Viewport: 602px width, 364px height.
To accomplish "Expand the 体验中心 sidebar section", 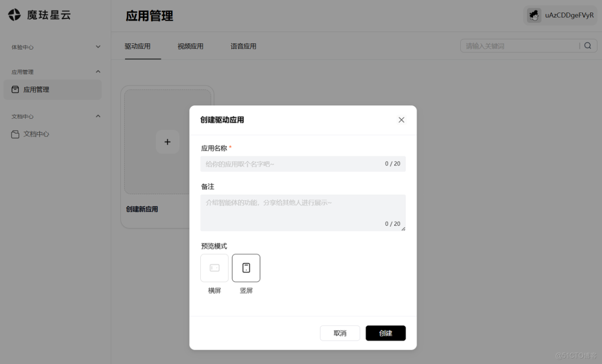I will tap(98, 47).
